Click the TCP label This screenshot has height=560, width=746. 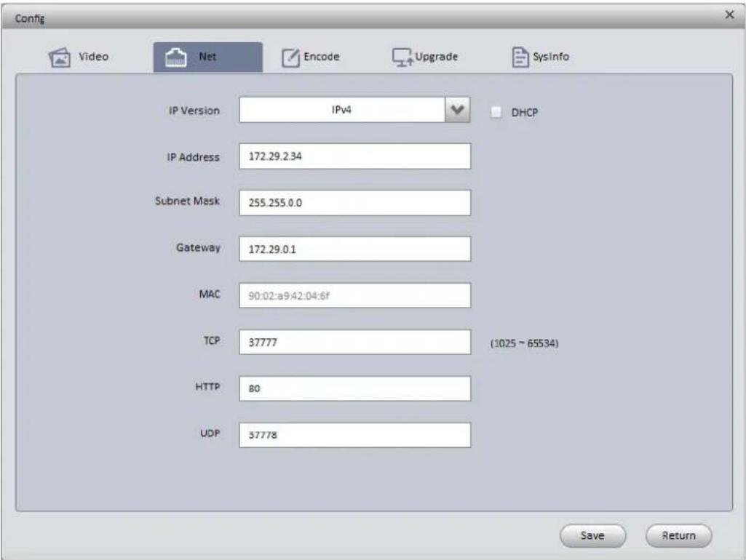[x=212, y=340]
